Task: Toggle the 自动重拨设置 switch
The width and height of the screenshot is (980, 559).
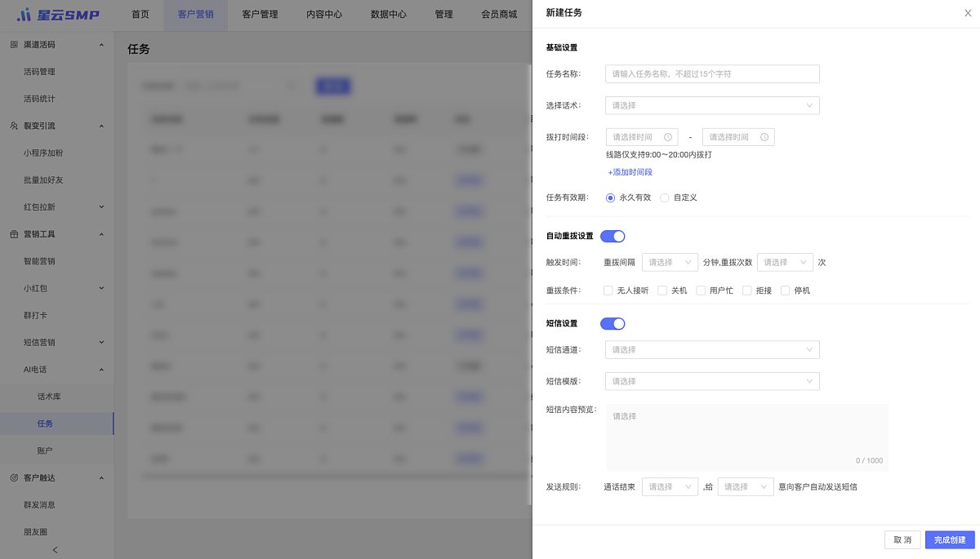Action: 612,236
